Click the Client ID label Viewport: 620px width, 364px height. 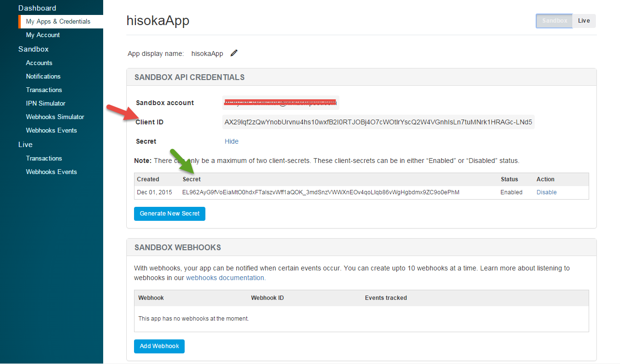149,122
